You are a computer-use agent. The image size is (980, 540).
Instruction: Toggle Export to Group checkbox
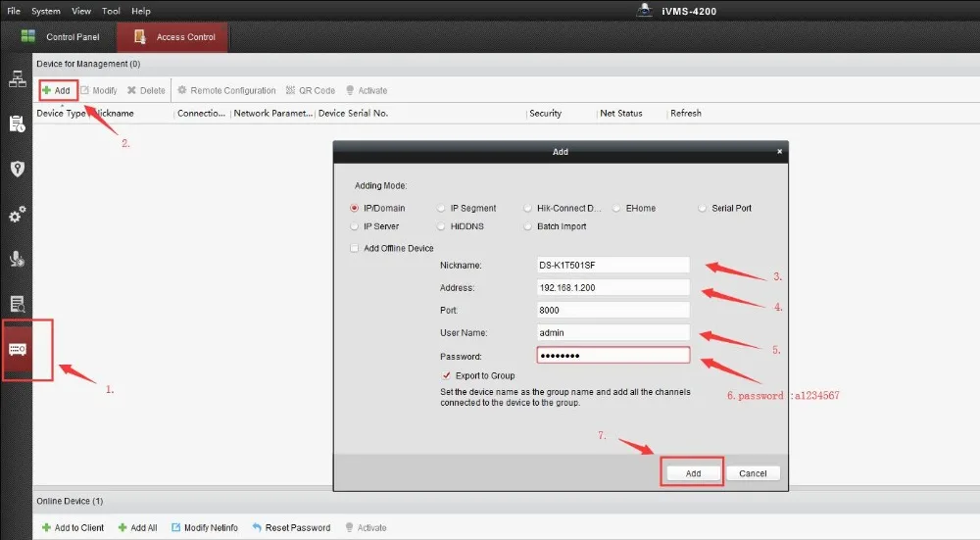tap(446, 375)
